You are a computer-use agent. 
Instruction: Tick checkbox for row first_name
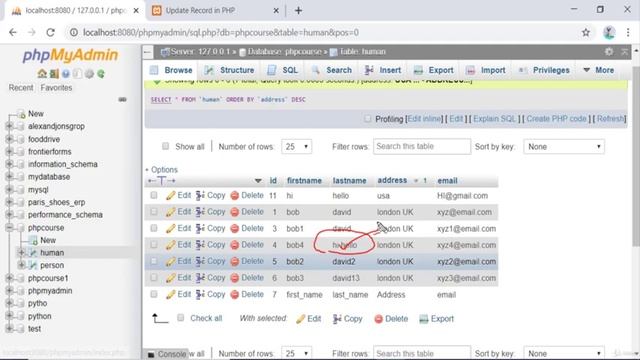pos(154,294)
